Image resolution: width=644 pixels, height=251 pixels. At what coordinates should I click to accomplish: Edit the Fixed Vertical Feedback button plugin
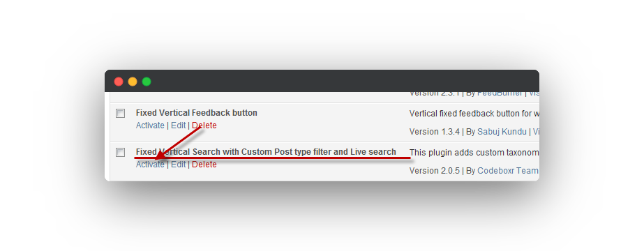pyautogui.click(x=178, y=125)
